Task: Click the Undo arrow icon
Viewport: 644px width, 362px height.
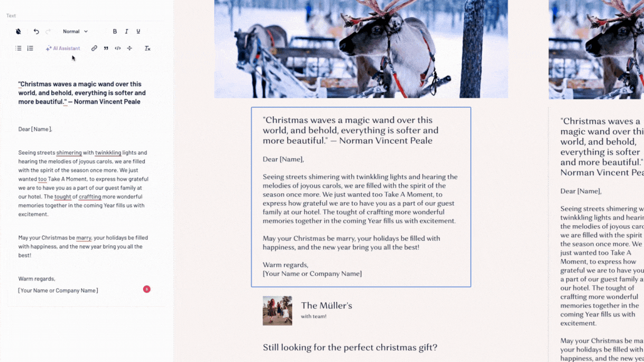Action: pyautogui.click(x=36, y=32)
